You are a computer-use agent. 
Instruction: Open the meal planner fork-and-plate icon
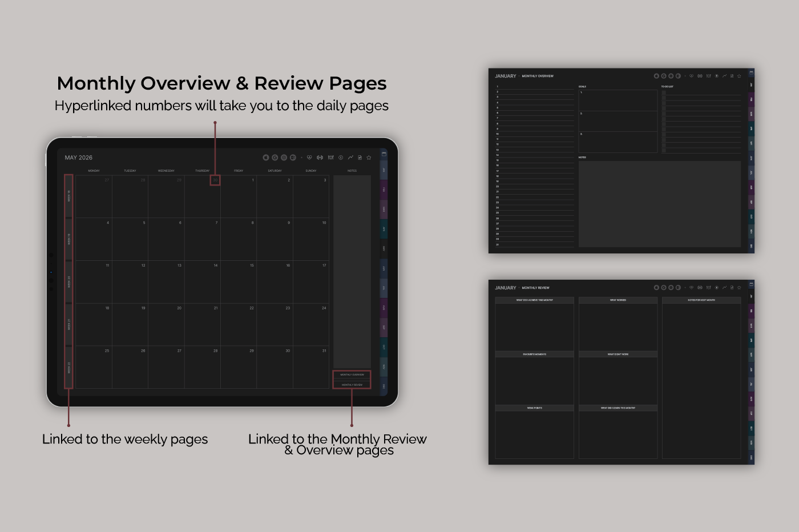(x=330, y=158)
